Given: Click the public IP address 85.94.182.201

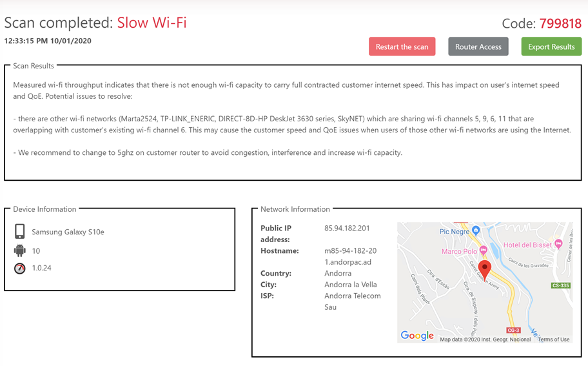Looking at the screenshot, I should pyautogui.click(x=347, y=229).
